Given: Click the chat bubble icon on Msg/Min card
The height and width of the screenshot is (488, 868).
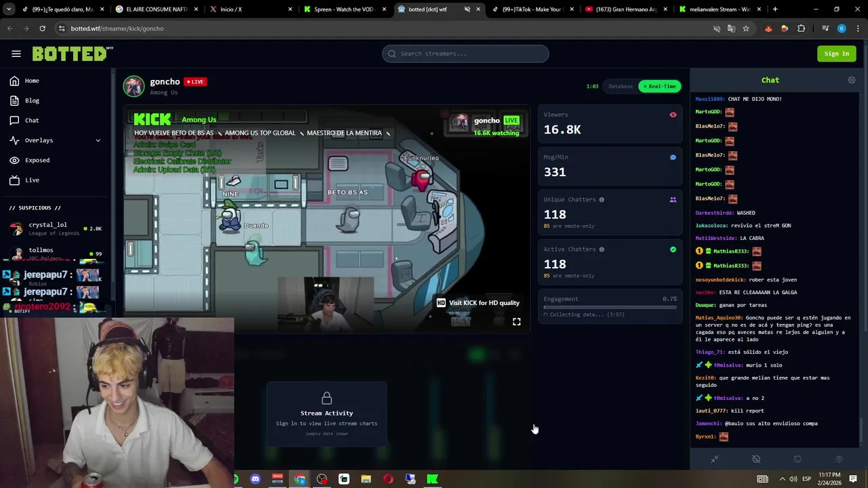Looking at the screenshot, I should pyautogui.click(x=673, y=157).
